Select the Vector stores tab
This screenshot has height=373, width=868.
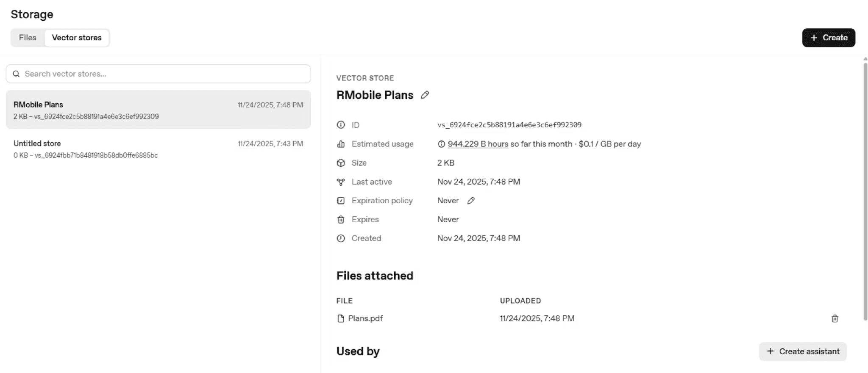[x=77, y=38]
